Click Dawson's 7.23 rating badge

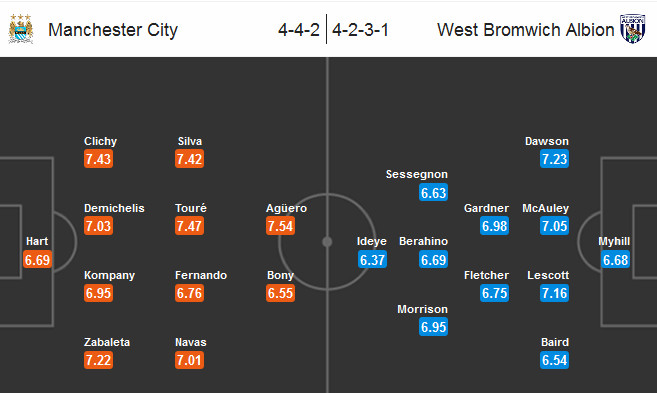(554, 159)
